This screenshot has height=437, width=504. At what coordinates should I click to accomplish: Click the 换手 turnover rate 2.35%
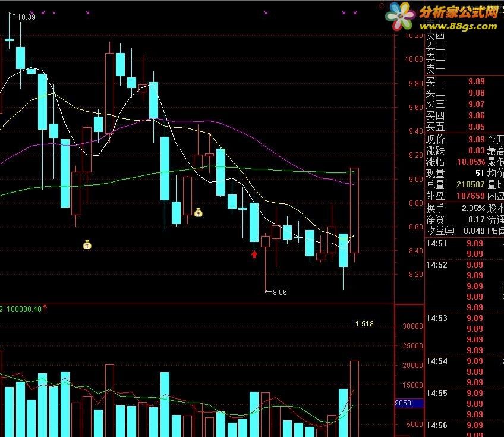[473, 208]
